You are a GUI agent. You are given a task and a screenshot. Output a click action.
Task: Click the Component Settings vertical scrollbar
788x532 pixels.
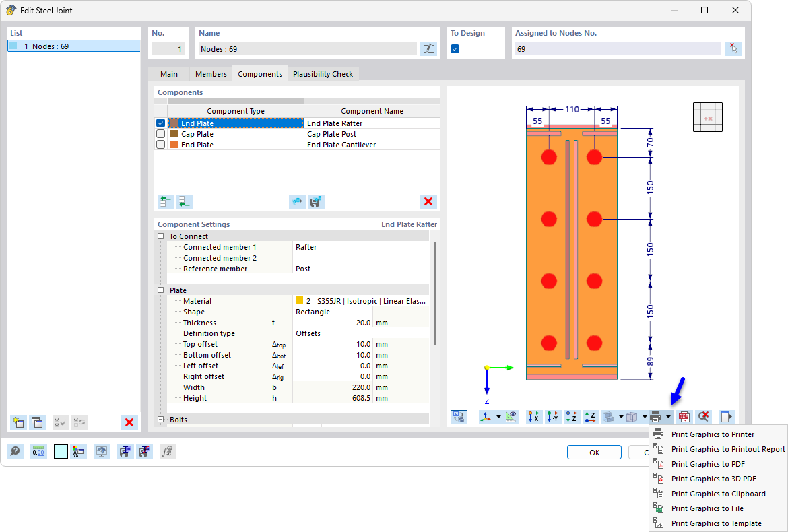click(x=434, y=294)
